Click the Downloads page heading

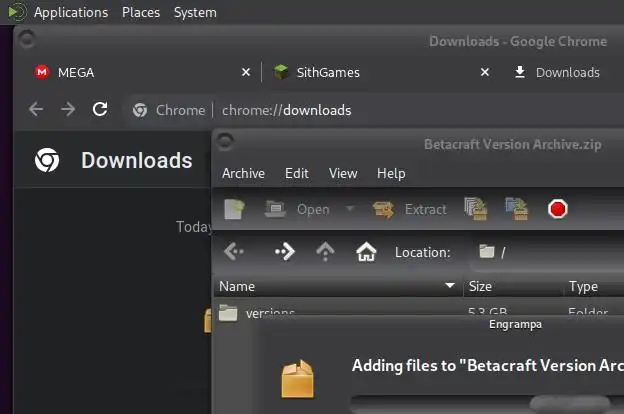click(136, 160)
